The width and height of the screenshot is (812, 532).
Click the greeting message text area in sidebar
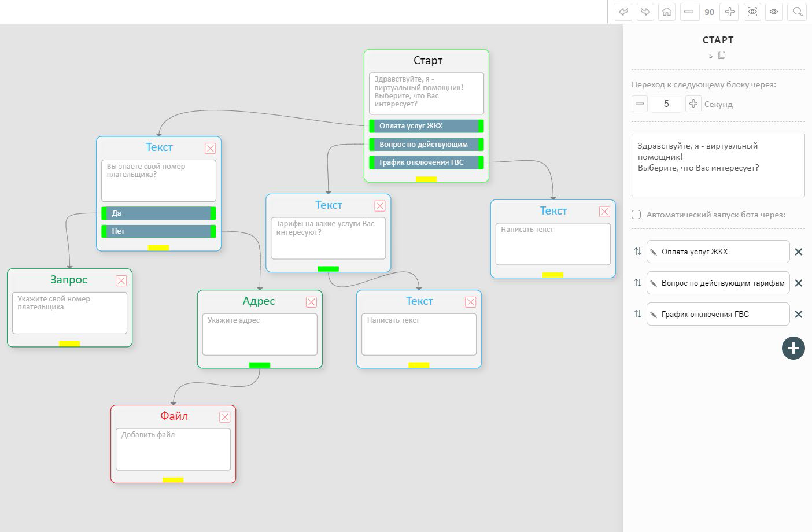tap(718, 165)
